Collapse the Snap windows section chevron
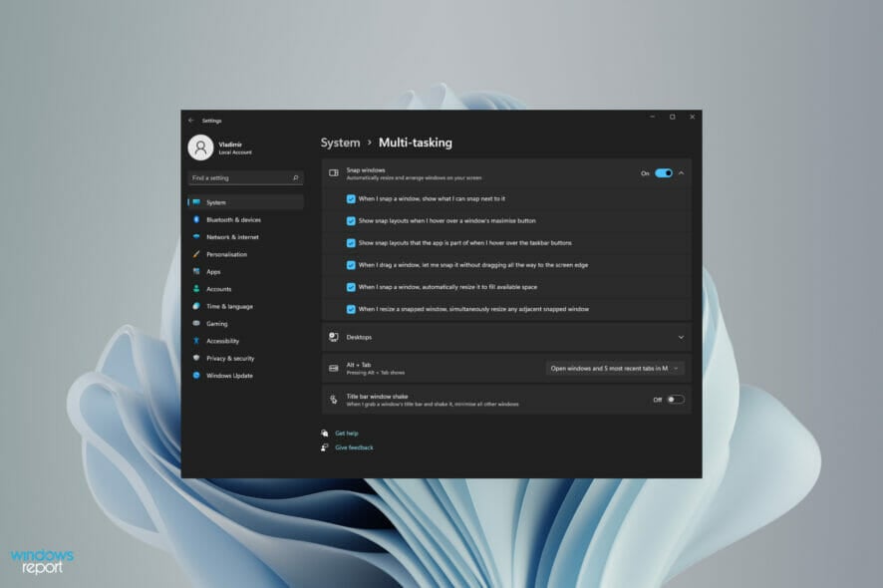Viewport: 883px width, 588px height. 682,172
